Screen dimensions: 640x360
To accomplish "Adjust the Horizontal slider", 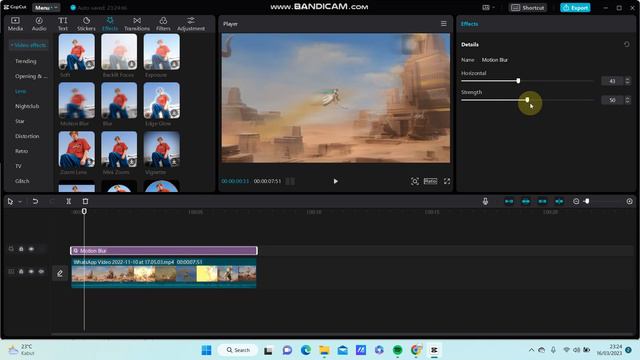I will 518,81.
